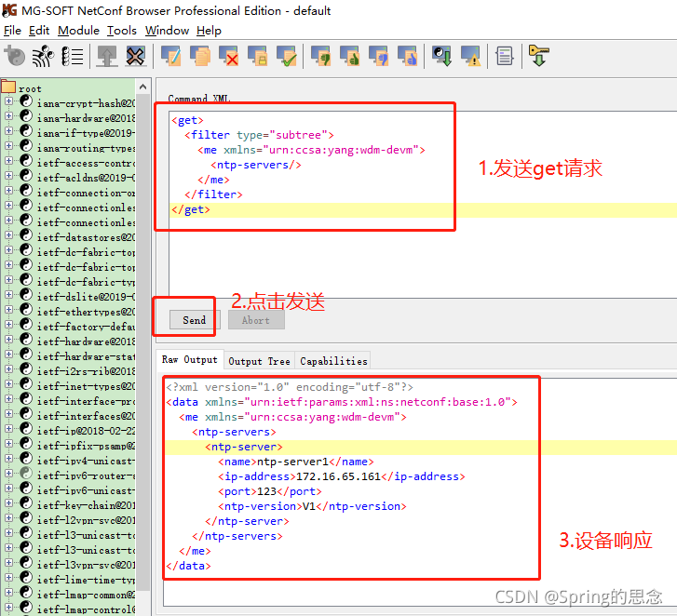Open the Tools menu
This screenshot has height=616, width=677.
[122, 31]
